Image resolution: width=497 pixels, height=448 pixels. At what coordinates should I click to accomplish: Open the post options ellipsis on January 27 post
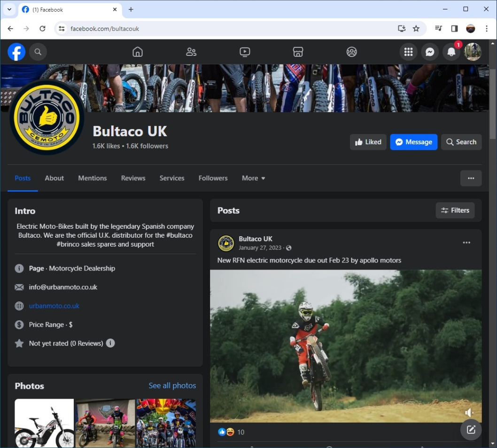point(466,242)
